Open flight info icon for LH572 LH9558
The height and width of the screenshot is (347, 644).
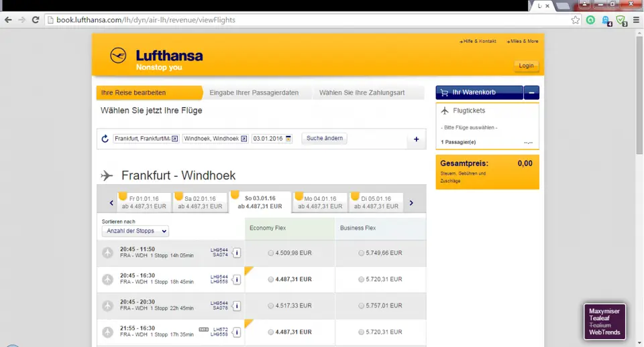237,332
